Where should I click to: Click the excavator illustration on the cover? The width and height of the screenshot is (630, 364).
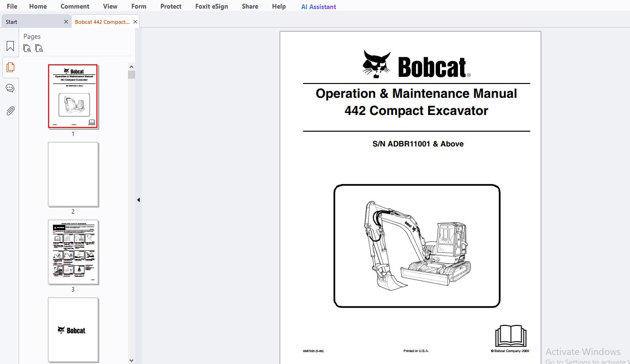point(417,246)
